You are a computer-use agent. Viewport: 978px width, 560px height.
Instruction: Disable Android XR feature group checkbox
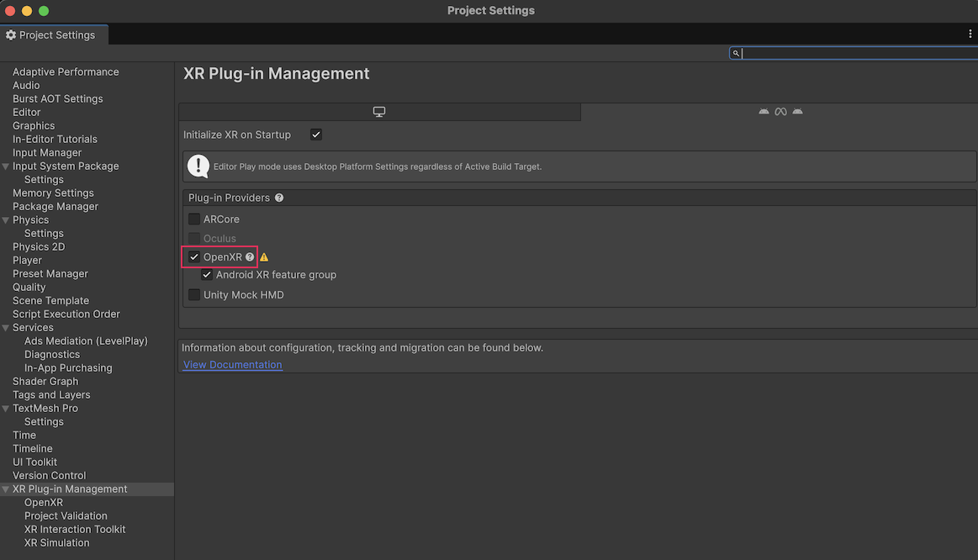tap(207, 275)
